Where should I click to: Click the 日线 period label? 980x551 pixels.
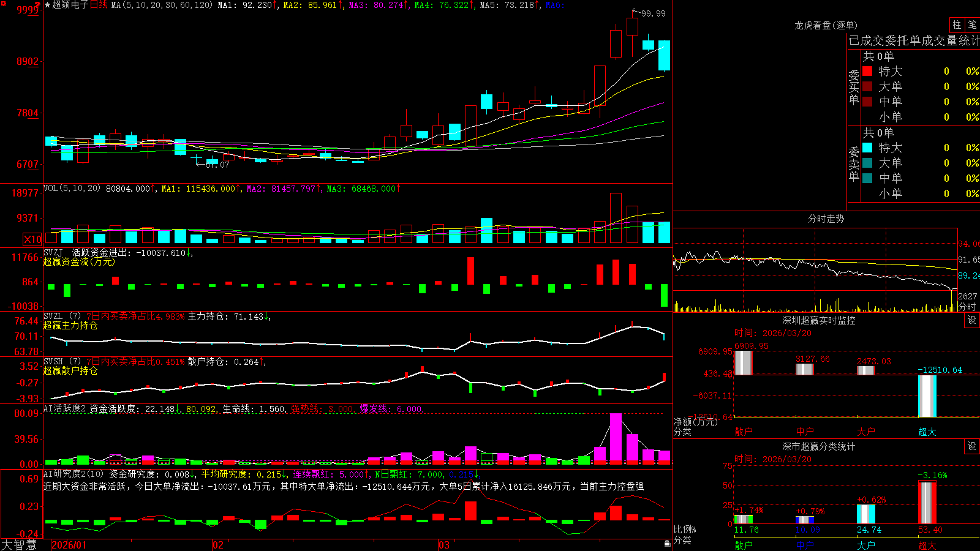99,5
